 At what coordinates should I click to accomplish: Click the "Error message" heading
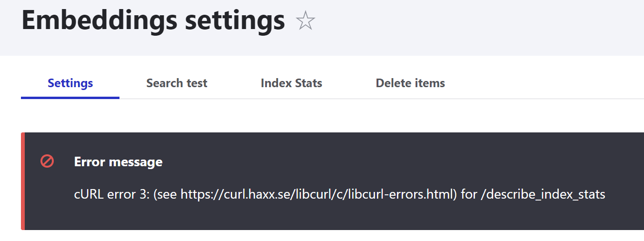(x=118, y=162)
